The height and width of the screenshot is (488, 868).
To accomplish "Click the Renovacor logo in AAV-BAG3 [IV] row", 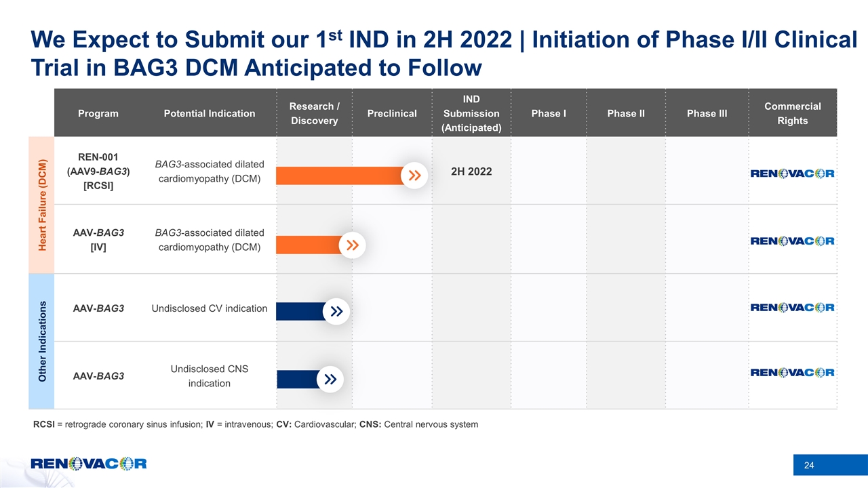I will click(x=792, y=241).
